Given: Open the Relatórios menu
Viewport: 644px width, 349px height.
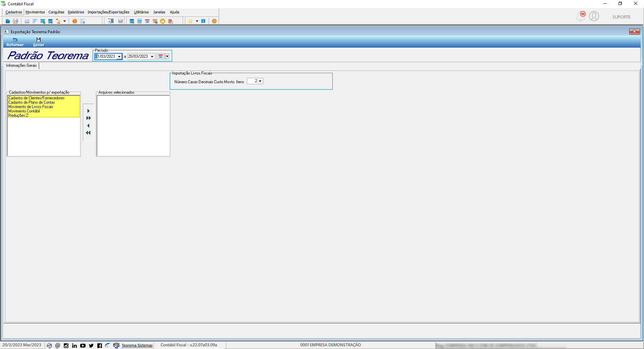Looking at the screenshot, I should (76, 12).
